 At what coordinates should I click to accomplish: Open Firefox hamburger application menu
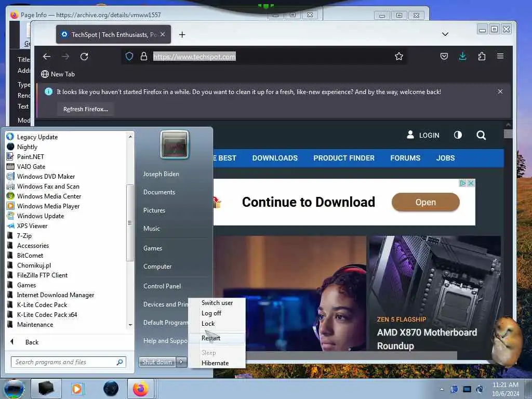(x=500, y=56)
